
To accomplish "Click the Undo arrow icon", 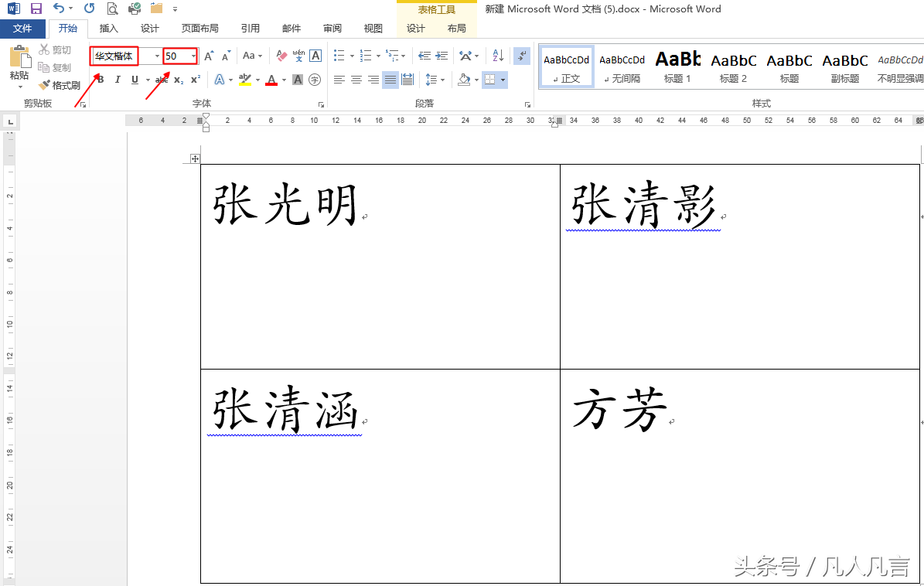I will 58,9.
